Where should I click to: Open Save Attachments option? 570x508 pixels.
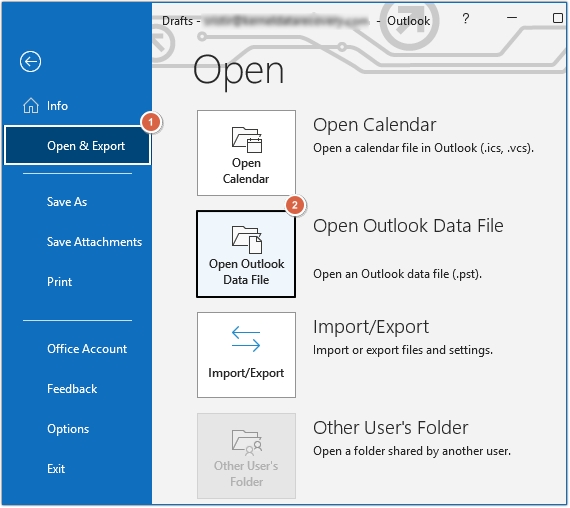pyautogui.click(x=94, y=242)
